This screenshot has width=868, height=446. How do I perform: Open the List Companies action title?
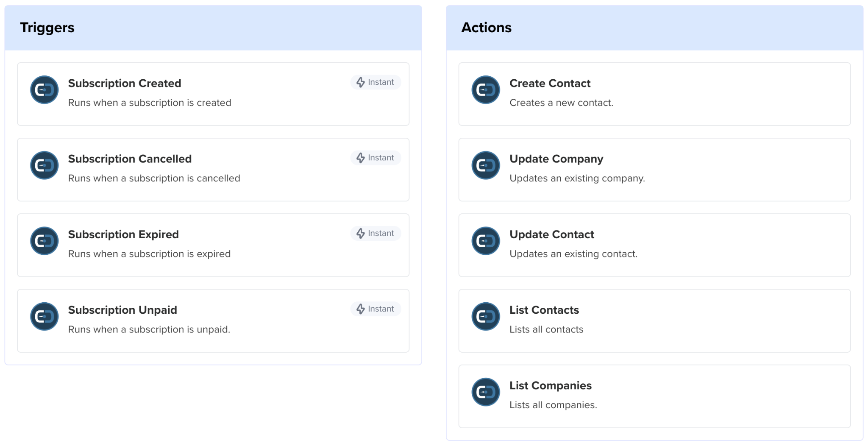[x=550, y=385]
